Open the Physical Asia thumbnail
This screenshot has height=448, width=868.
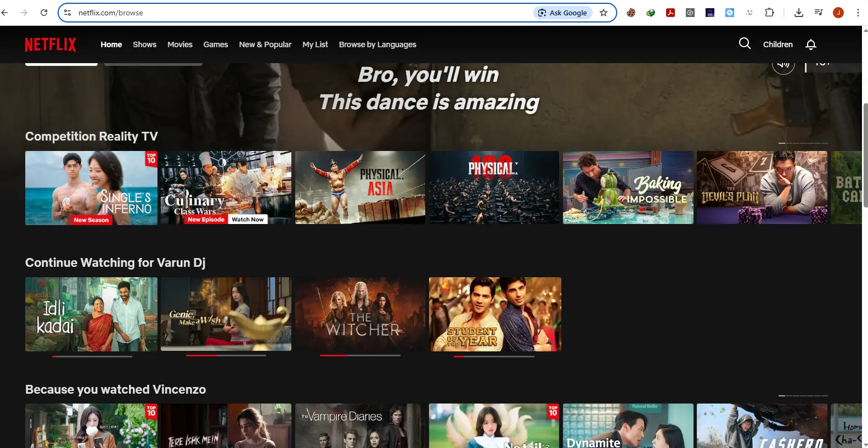[360, 188]
